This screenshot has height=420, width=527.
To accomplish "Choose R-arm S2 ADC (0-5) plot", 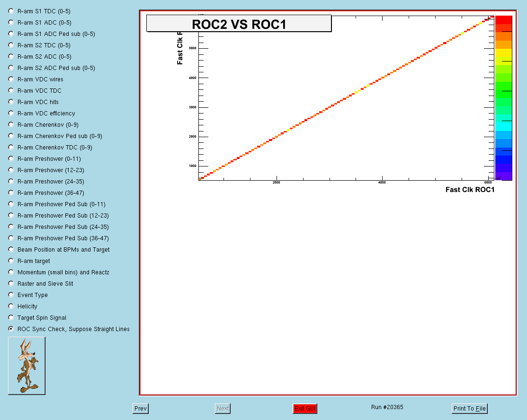I will coord(11,56).
